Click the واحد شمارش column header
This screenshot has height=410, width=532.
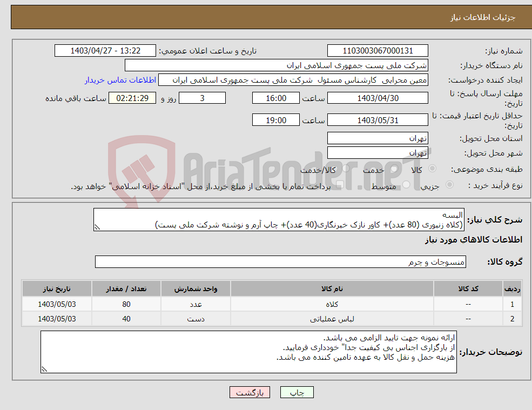tap(196, 289)
